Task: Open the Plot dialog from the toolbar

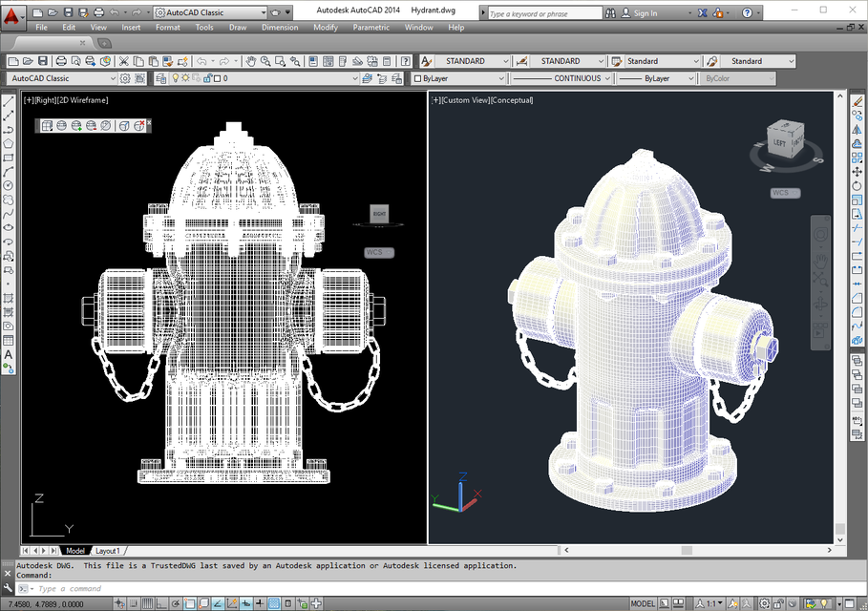Action: 59,60
